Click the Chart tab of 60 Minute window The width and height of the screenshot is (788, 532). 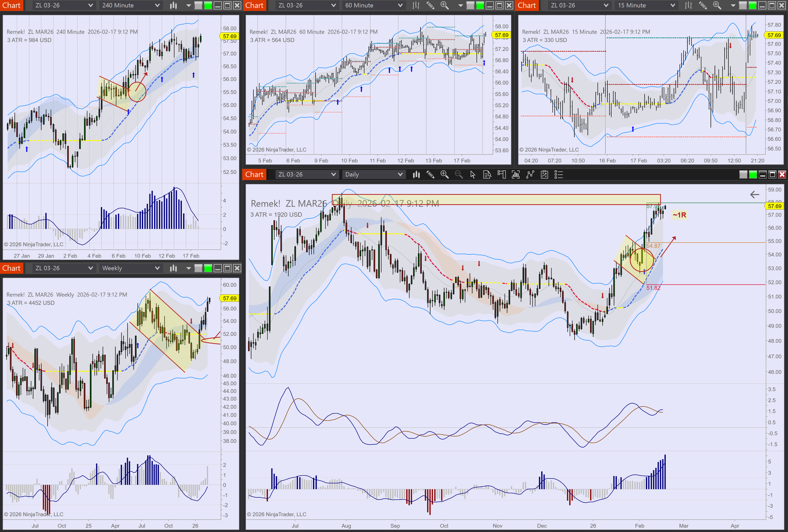click(x=254, y=5)
